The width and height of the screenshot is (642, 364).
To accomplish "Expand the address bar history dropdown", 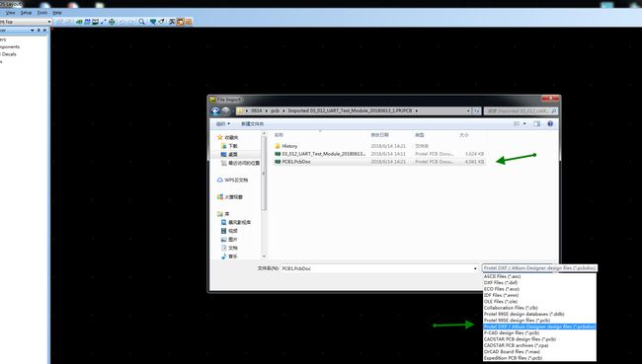I will 468,110.
